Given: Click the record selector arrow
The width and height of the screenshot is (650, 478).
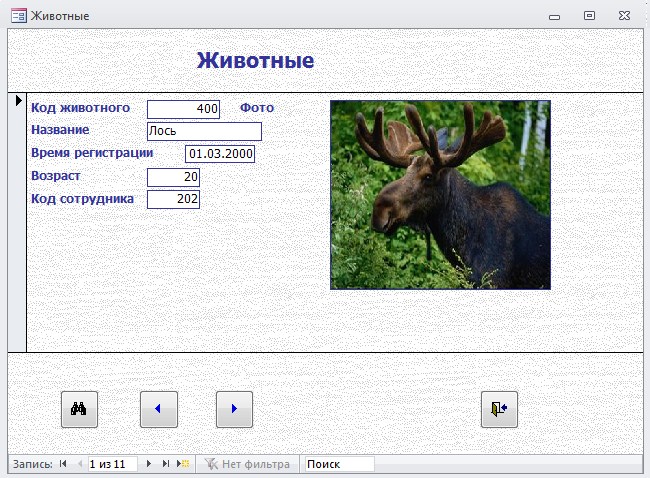Looking at the screenshot, I should 18,100.
